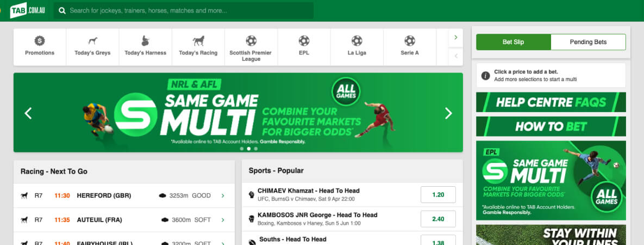Click the search magnifier icon
Image resolution: width=644 pixels, height=245 pixels.
point(62,11)
